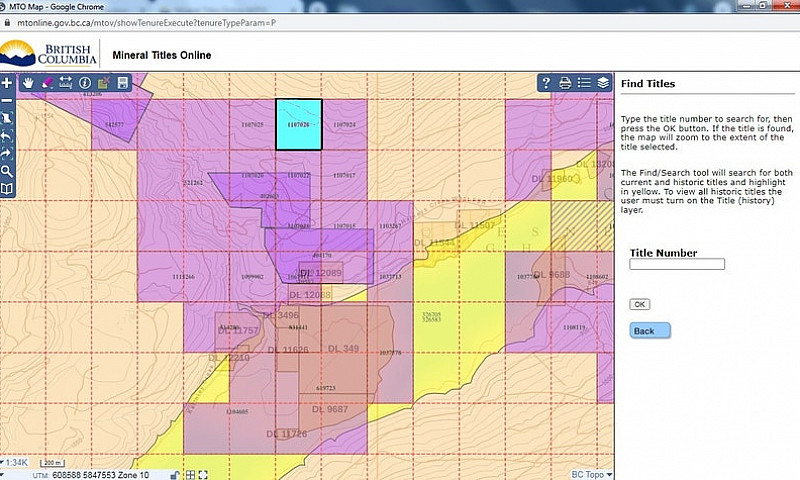The width and height of the screenshot is (800, 480).
Task: Click district lot DL 9688 label
Action: [x=552, y=275]
